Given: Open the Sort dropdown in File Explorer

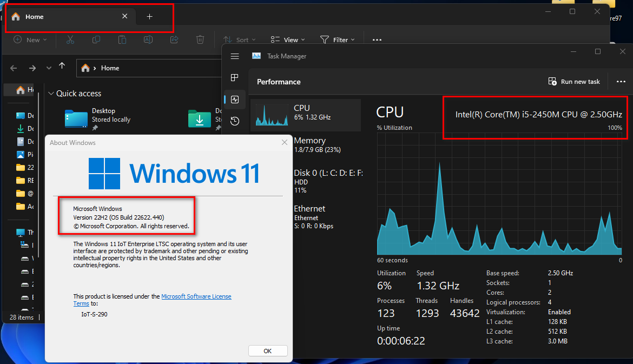Looking at the screenshot, I should pyautogui.click(x=239, y=39).
